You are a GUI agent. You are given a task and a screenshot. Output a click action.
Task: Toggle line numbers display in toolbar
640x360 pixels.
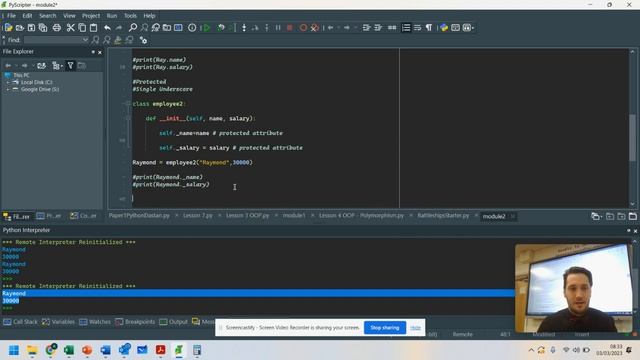[406, 28]
